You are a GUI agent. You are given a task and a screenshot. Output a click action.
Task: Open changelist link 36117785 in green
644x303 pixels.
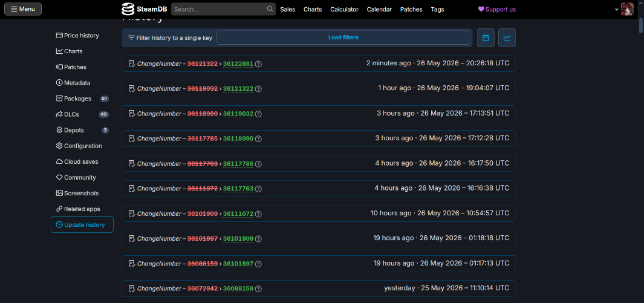point(238,164)
